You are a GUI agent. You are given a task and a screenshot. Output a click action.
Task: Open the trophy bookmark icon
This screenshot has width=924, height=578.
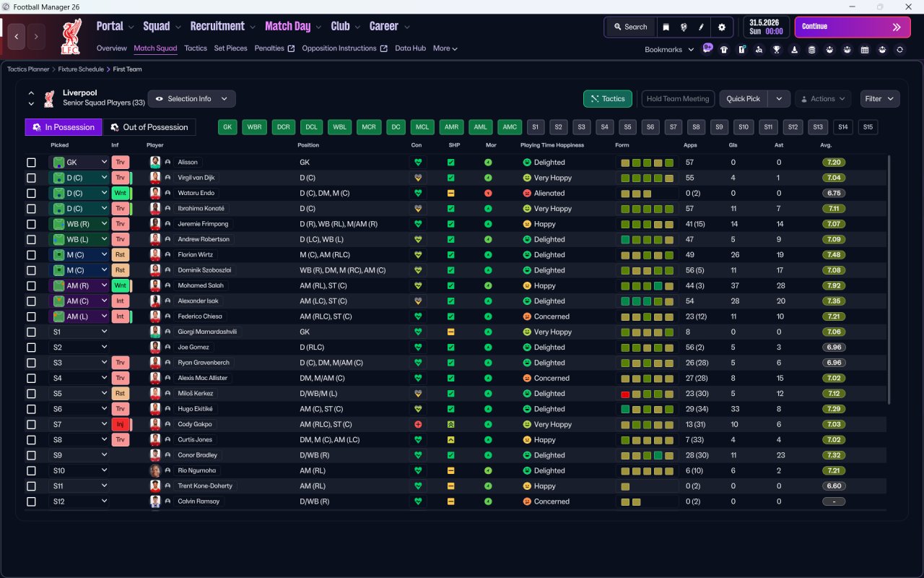(x=777, y=50)
